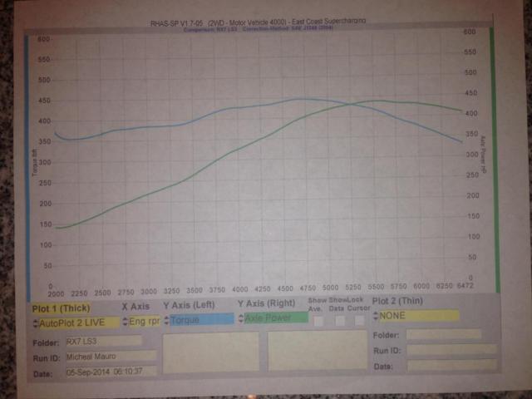The height and width of the screenshot is (399, 532).
Task: Select the Plot 1 Folder field RX7 LS3
Action: click(104, 341)
